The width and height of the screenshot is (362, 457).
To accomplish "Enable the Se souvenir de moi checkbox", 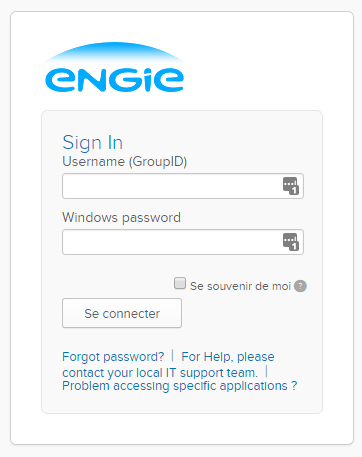I will 180,283.
